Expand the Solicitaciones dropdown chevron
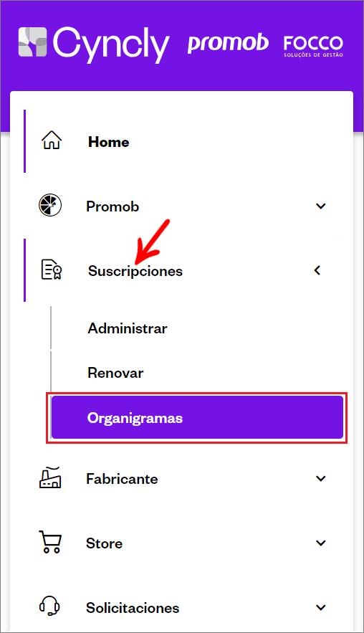 click(x=321, y=608)
